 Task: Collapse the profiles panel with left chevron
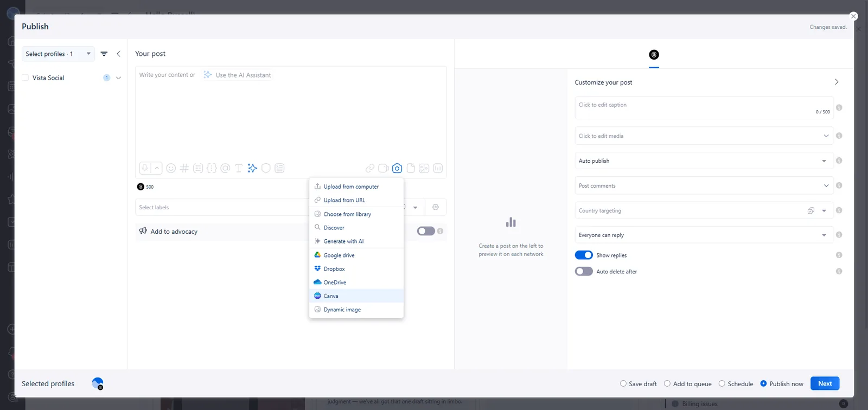click(x=118, y=54)
